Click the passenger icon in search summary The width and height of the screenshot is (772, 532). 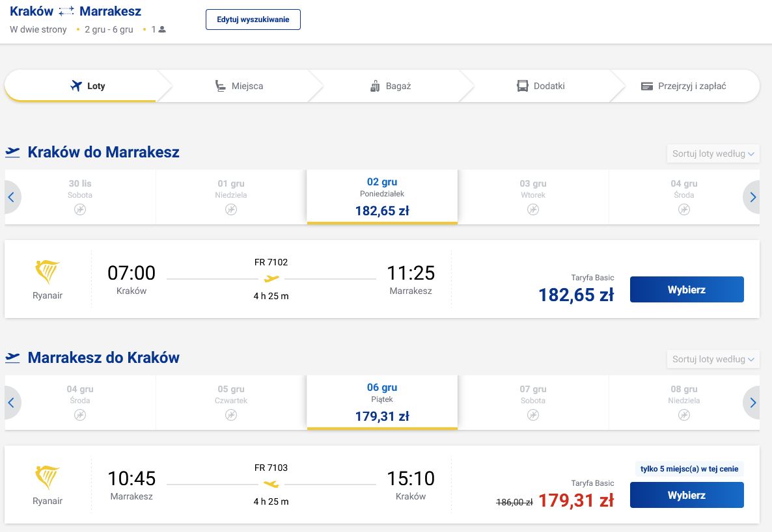(162, 29)
